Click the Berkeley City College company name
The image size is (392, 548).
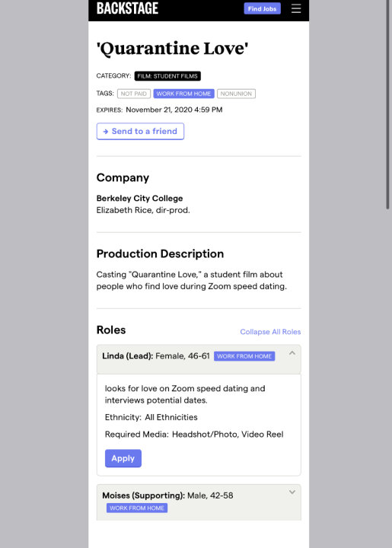pyautogui.click(x=139, y=198)
